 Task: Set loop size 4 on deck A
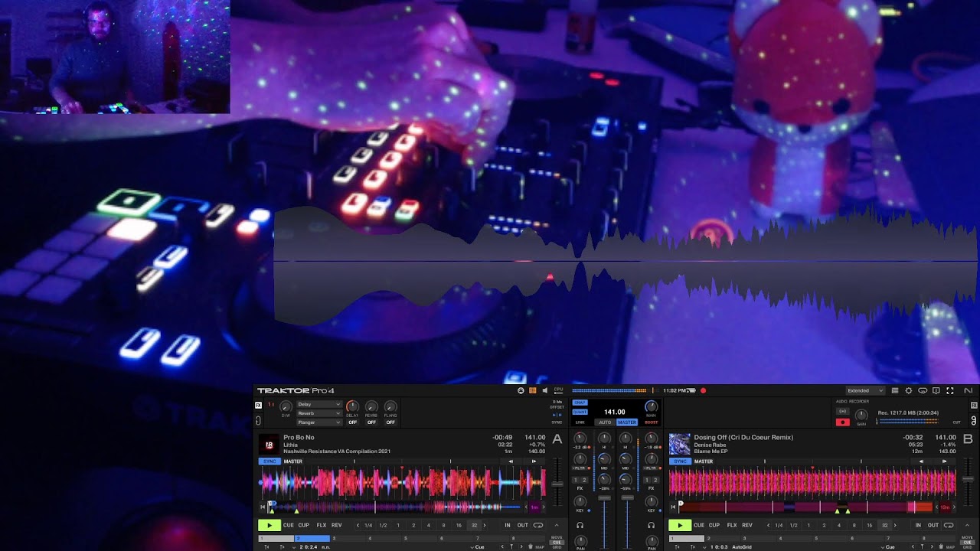429,525
